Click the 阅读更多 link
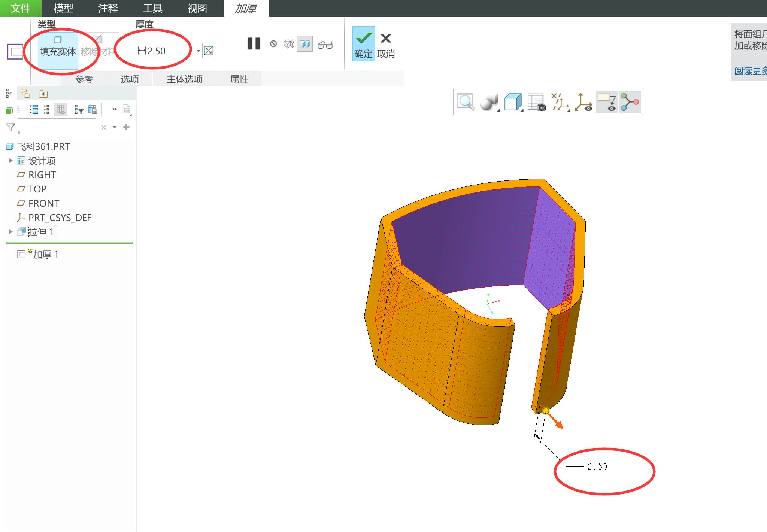The height and width of the screenshot is (532, 767). [750, 71]
